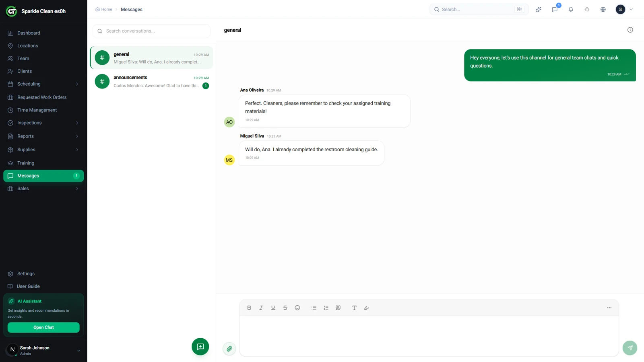Image resolution: width=644 pixels, height=362 pixels.
Task: Send the message with paper plane button
Action: pyautogui.click(x=630, y=348)
